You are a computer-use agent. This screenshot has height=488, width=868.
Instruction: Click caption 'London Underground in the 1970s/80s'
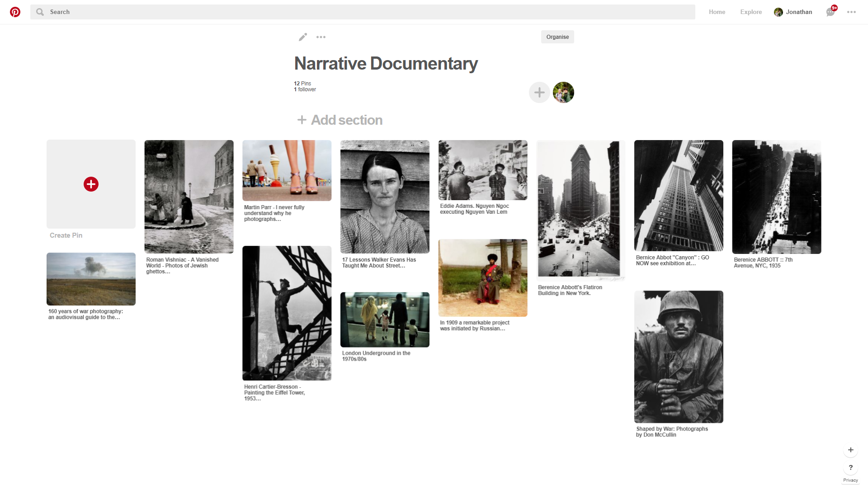pos(376,356)
